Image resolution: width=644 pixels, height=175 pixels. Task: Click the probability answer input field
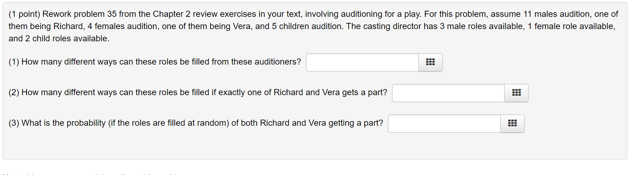pyautogui.click(x=444, y=123)
